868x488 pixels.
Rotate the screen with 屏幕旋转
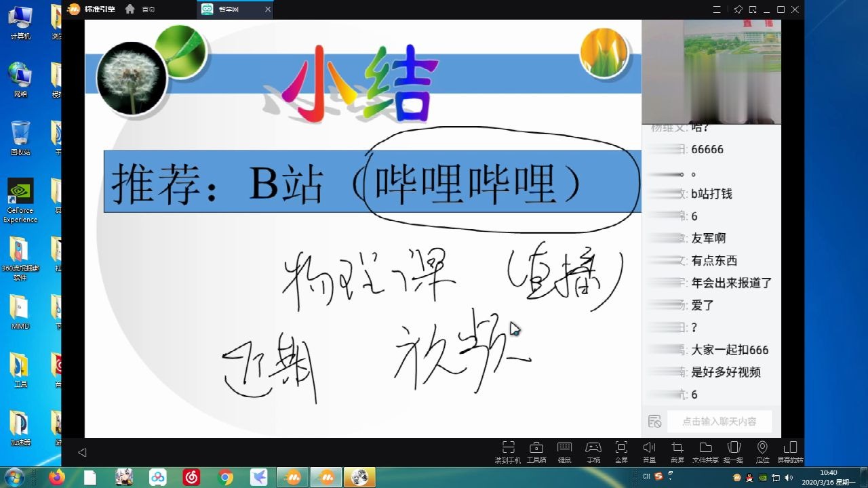pos(790,451)
